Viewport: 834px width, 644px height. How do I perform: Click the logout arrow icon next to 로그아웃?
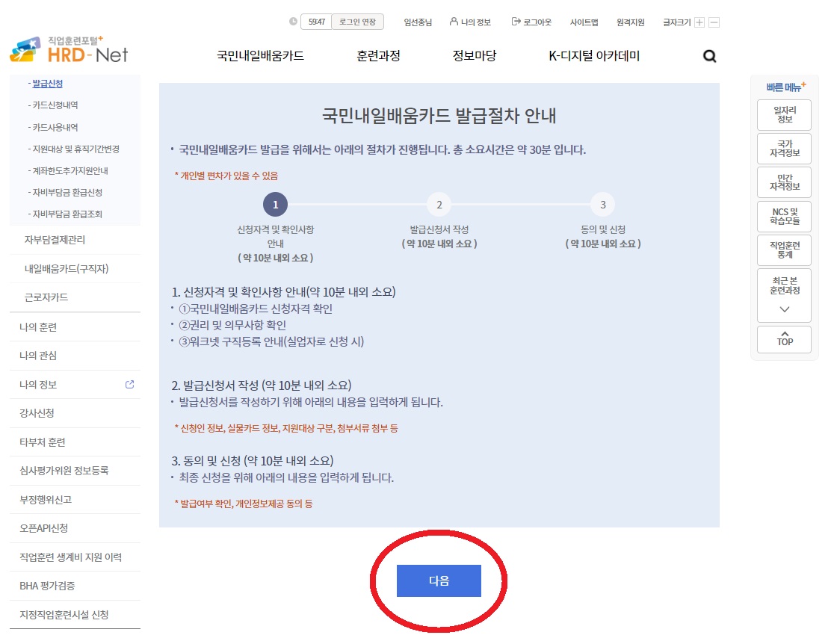point(515,22)
